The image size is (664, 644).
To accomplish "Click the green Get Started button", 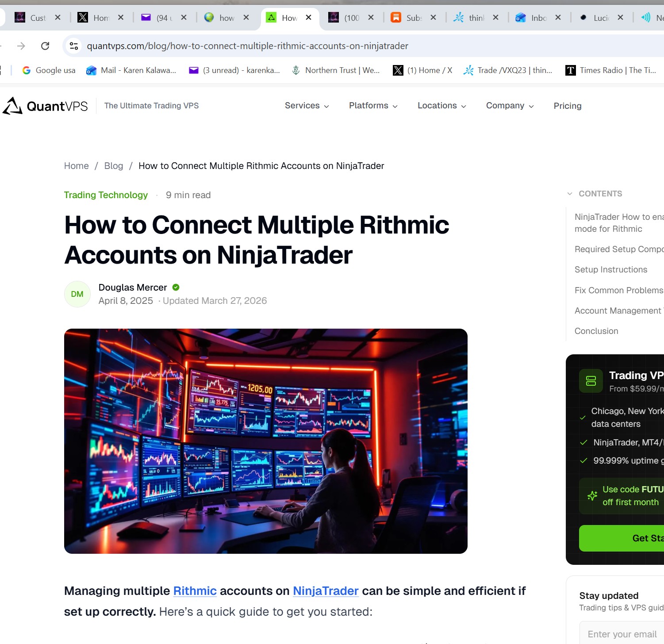I will click(x=622, y=538).
